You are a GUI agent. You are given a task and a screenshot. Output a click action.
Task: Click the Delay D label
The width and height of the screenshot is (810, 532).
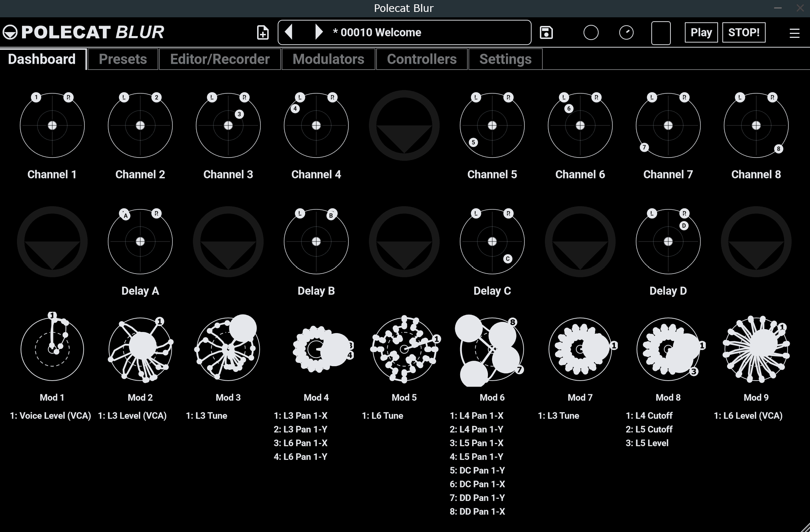[668, 291]
